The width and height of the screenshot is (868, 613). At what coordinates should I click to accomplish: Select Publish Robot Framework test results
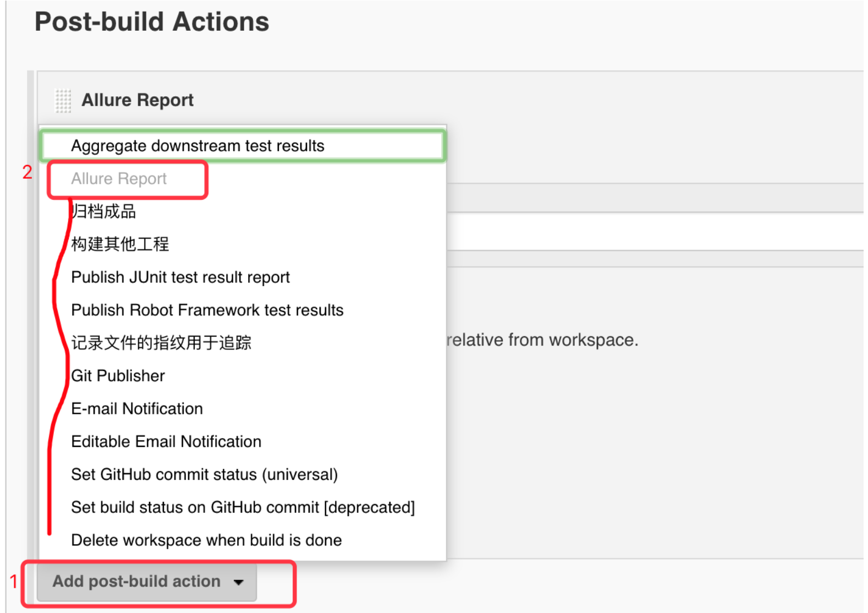point(207,310)
